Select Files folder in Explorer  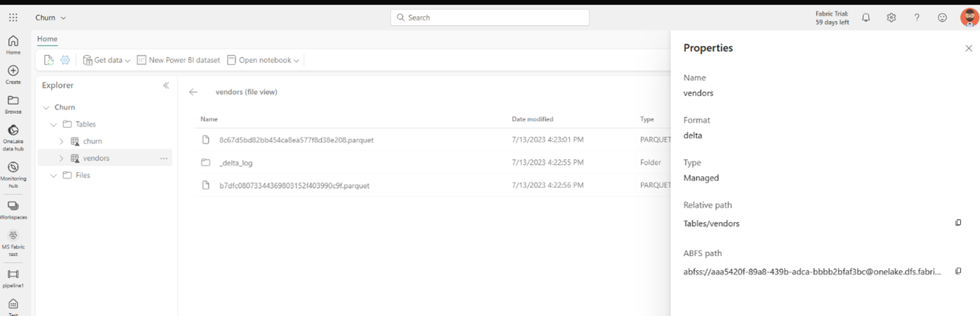pyautogui.click(x=83, y=175)
